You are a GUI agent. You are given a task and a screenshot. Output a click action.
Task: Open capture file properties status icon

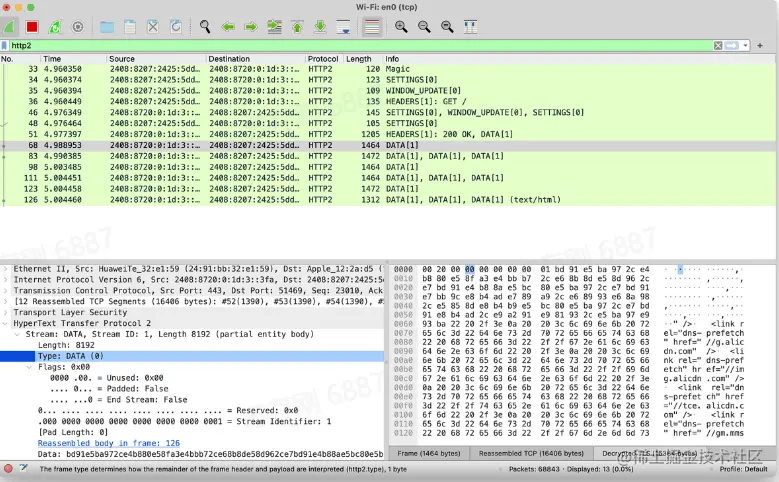(x=23, y=468)
